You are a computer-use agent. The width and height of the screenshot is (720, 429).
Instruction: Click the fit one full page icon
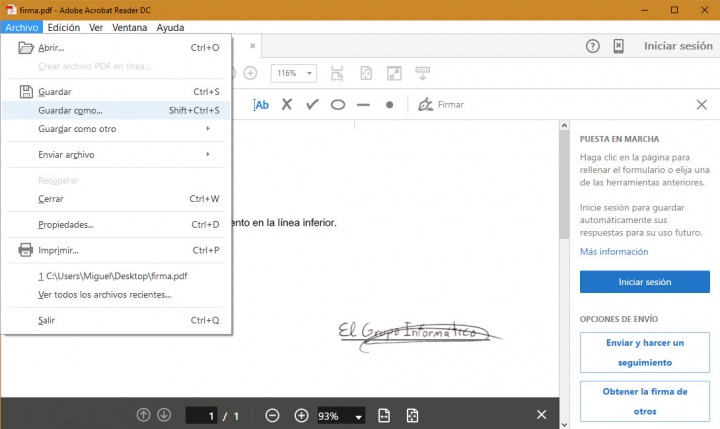pos(366,73)
